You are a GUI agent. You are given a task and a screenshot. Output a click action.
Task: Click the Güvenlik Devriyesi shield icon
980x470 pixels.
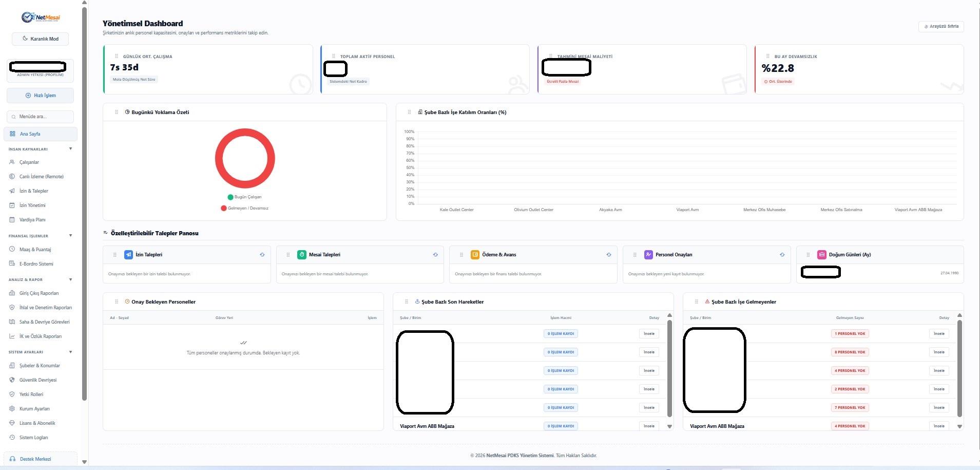12,380
